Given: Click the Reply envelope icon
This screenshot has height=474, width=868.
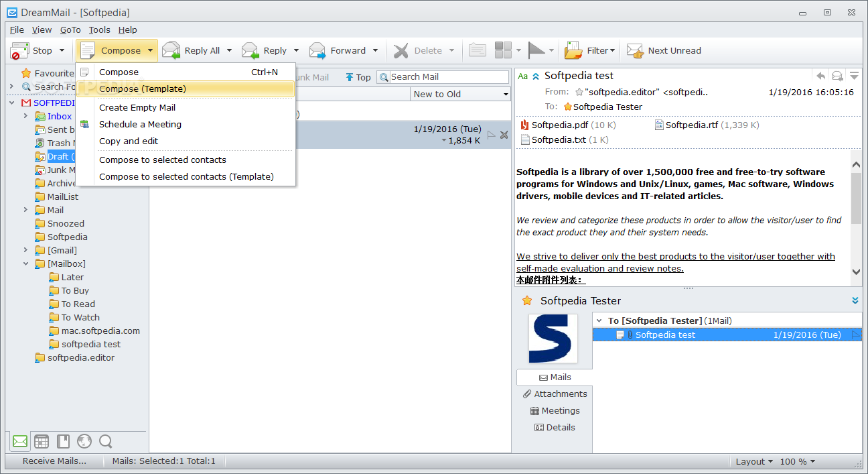Looking at the screenshot, I should pos(250,50).
